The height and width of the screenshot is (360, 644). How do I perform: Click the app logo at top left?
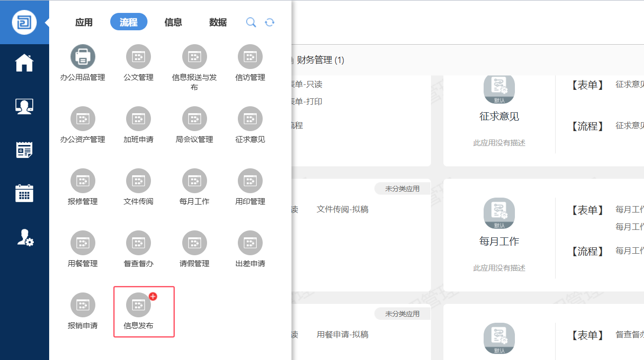coord(24,22)
